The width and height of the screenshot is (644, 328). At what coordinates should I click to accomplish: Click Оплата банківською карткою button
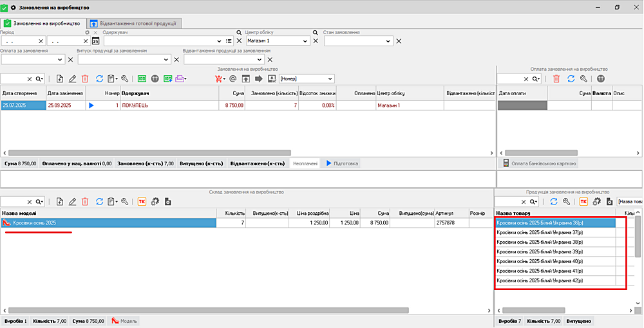[540, 163]
